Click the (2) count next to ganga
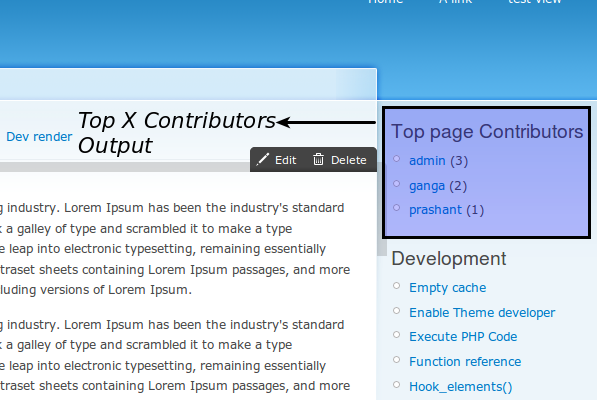597x400 pixels. [458, 186]
